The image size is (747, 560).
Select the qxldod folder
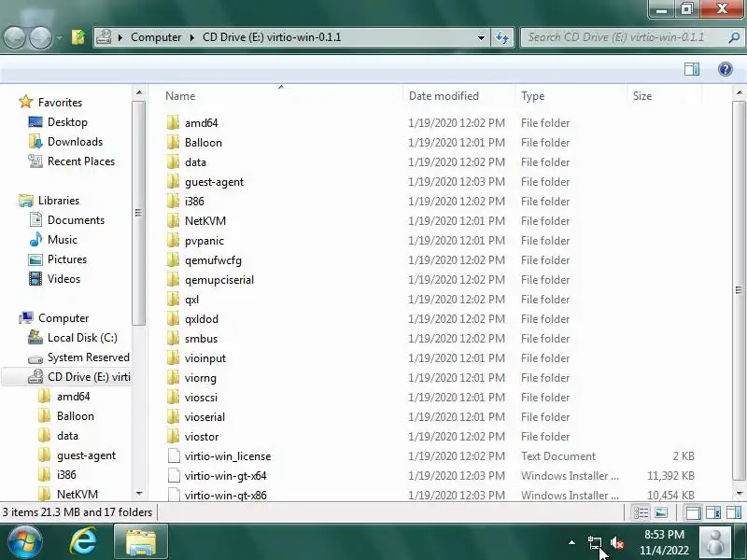tap(202, 319)
